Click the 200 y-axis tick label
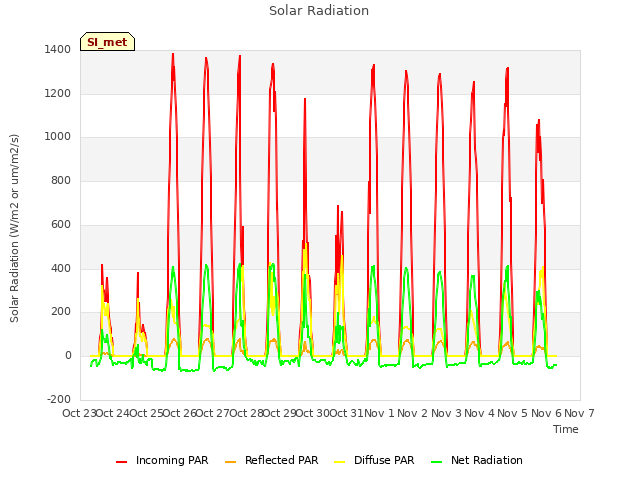 (61, 311)
